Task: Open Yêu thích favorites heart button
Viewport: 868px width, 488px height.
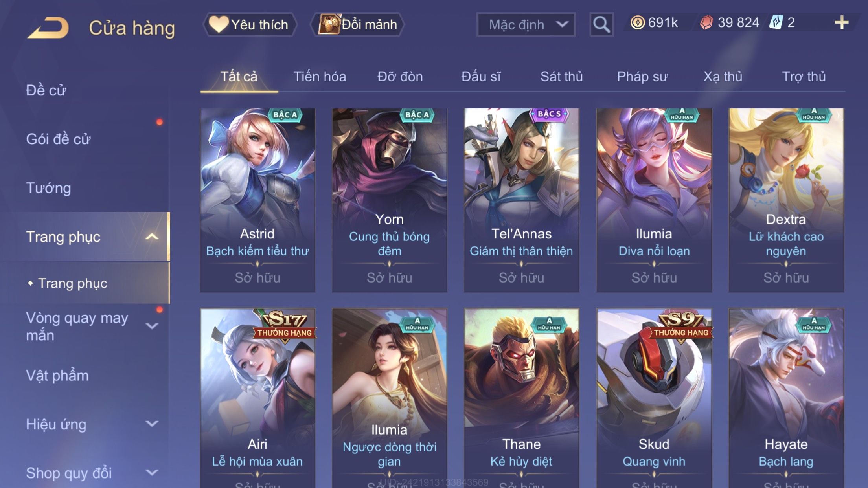Action: click(x=250, y=24)
